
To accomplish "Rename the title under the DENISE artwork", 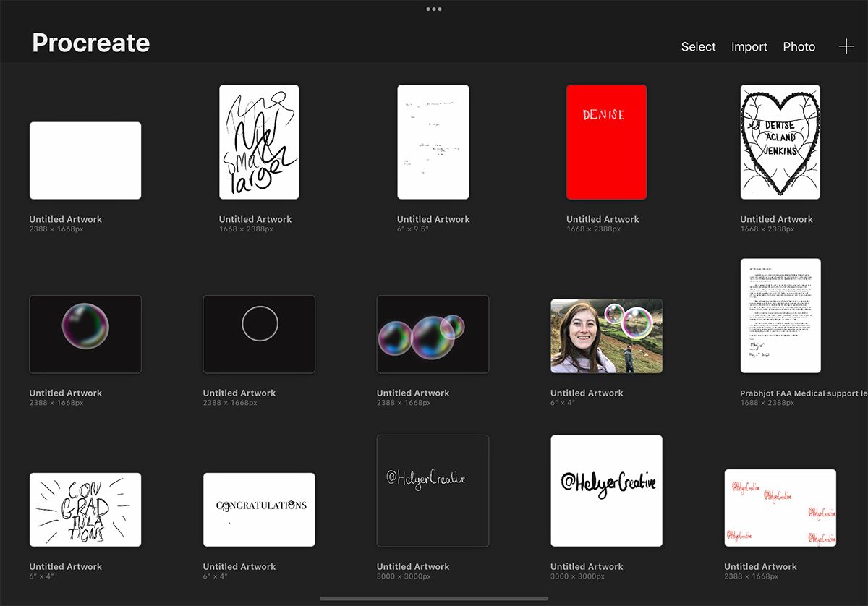I will pyautogui.click(x=603, y=218).
